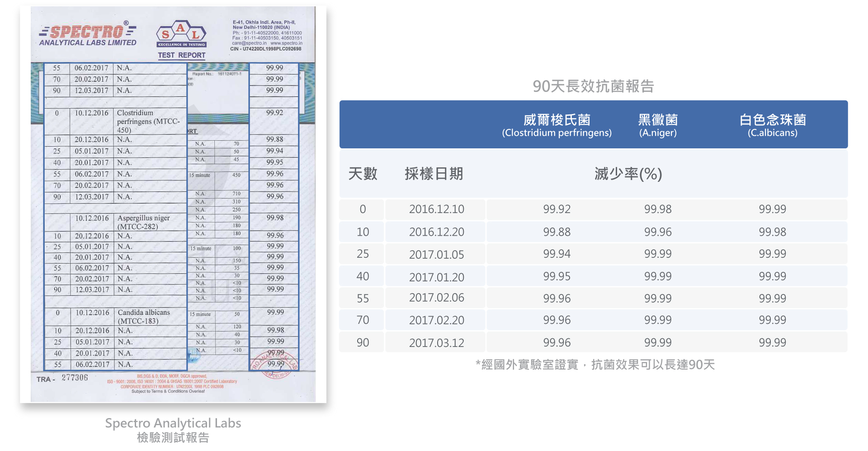The height and width of the screenshot is (451, 868).
Task: Select the 黑黴菌 A.niger column header
Action: tap(657, 125)
